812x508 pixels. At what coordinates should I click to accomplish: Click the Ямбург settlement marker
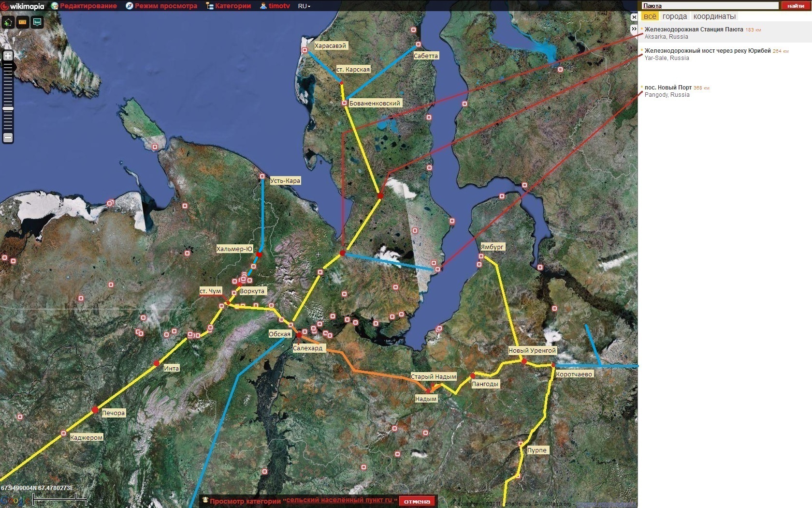(x=481, y=256)
